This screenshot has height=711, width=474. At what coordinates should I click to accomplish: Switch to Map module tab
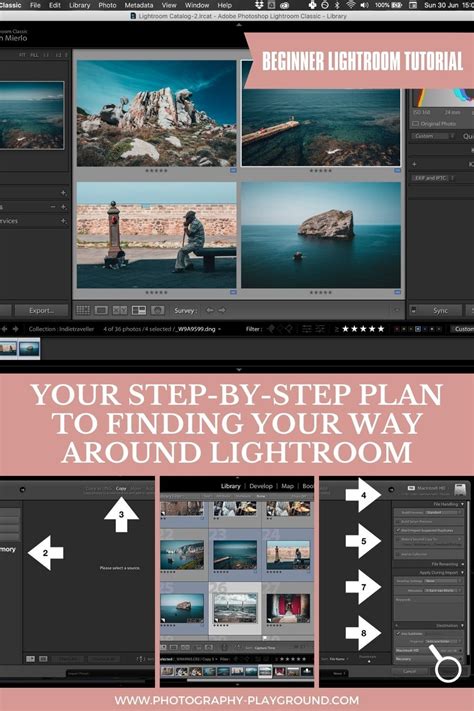pyautogui.click(x=288, y=486)
